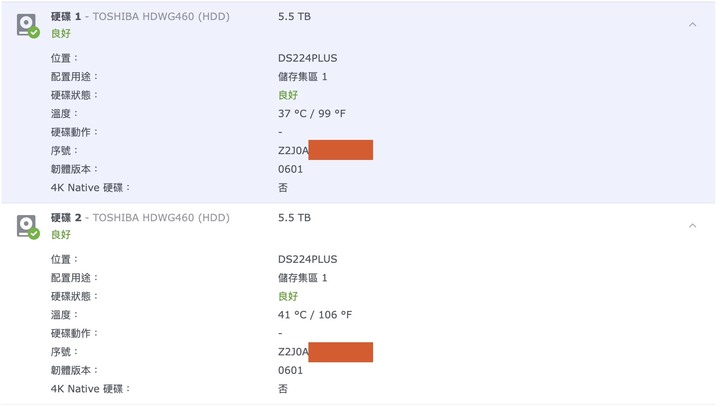
Task: Click Drive 1 temperature 37 °C / 99 °F
Action: click(312, 113)
